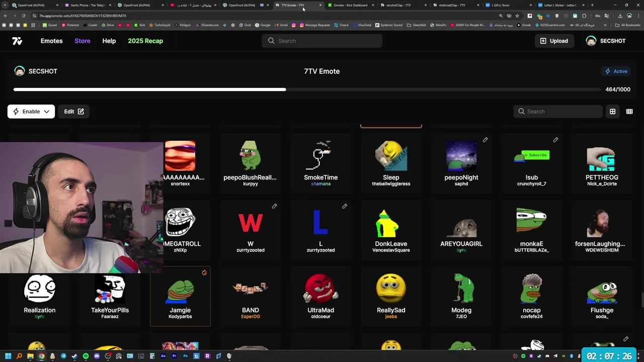Open Premiere Pro from the taskbar
The image size is (644, 362).
[174, 356]
